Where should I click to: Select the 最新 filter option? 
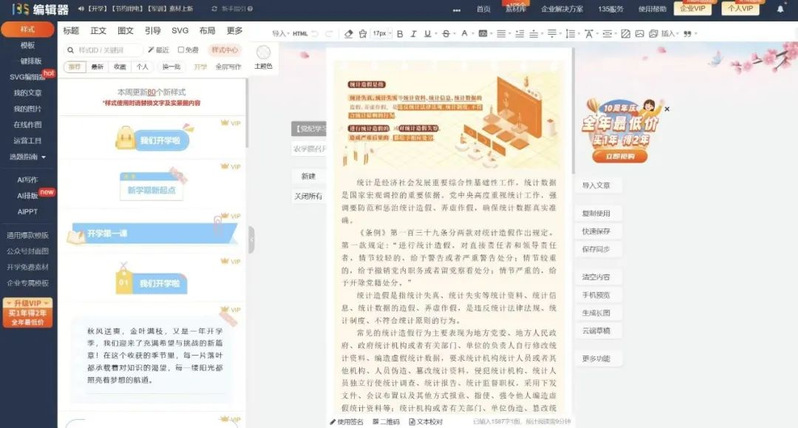(x=97, y=67)
